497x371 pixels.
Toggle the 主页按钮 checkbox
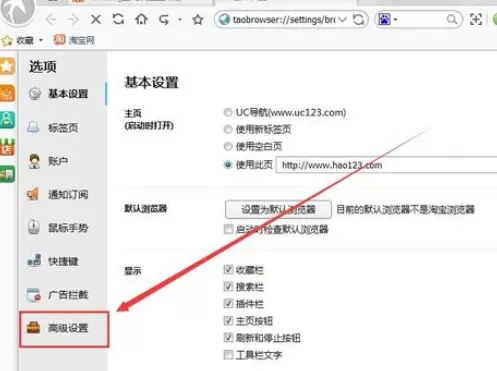tap(228, 321)
